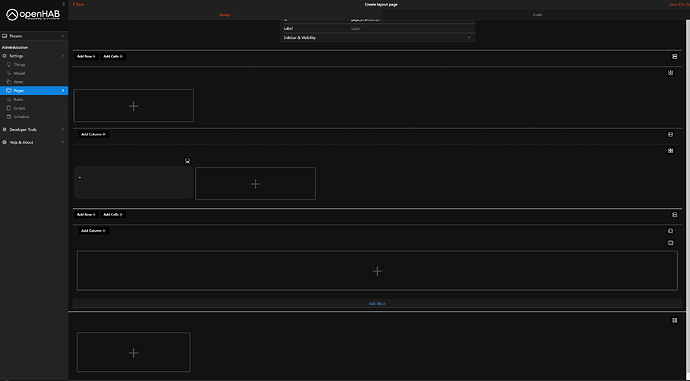Image resolution: width=690 pixels, height=381 pixels.
Task: Expand the Developer Tools chevron
Action: pyautogui.click(x=63, y=129)
